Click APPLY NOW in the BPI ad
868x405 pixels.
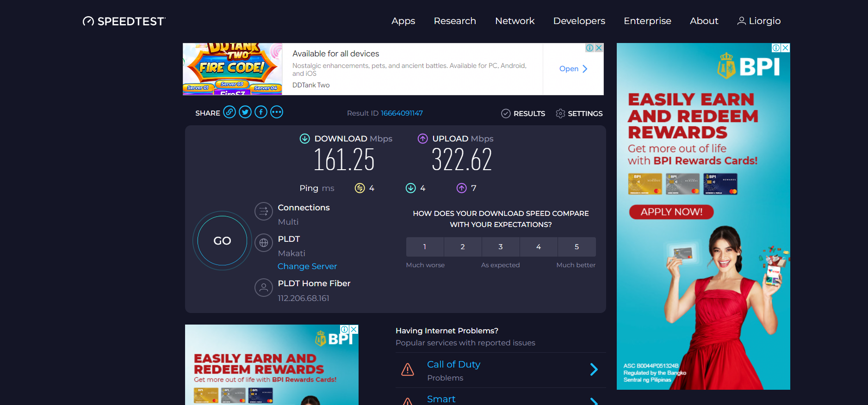671,212
